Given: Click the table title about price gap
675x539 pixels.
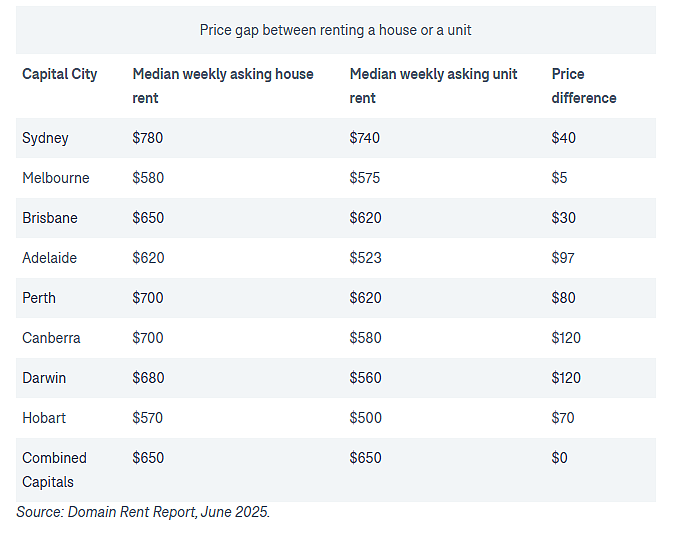Looking at the screenshot, I should tap(335, 30).
